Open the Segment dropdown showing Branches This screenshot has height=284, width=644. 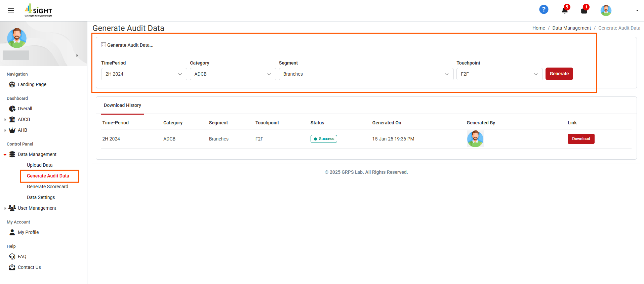coord(366,74)
